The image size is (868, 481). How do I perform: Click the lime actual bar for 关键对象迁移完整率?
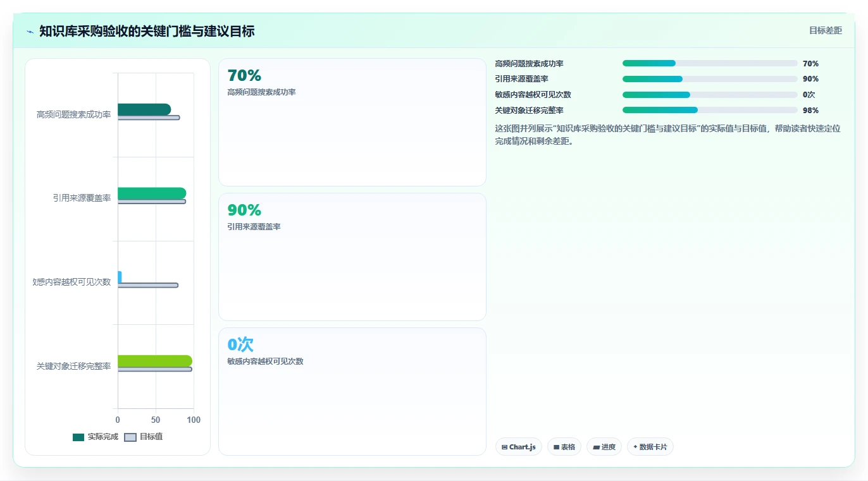(155, 361)
